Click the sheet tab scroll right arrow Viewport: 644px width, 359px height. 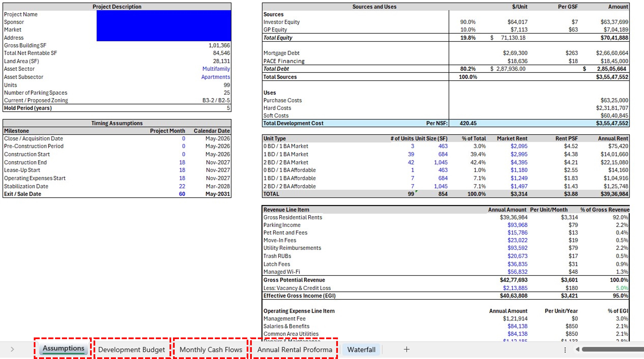click(x=12, y=349)
